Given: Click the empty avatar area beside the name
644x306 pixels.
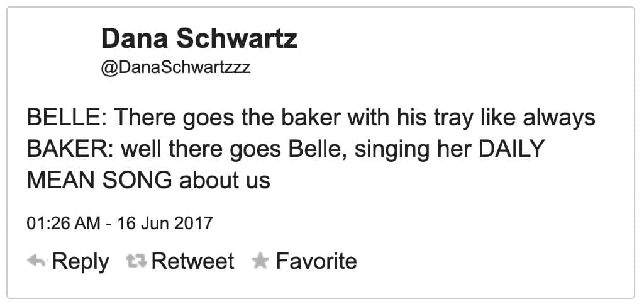Looking at the screenshot, I should point(60,52).
